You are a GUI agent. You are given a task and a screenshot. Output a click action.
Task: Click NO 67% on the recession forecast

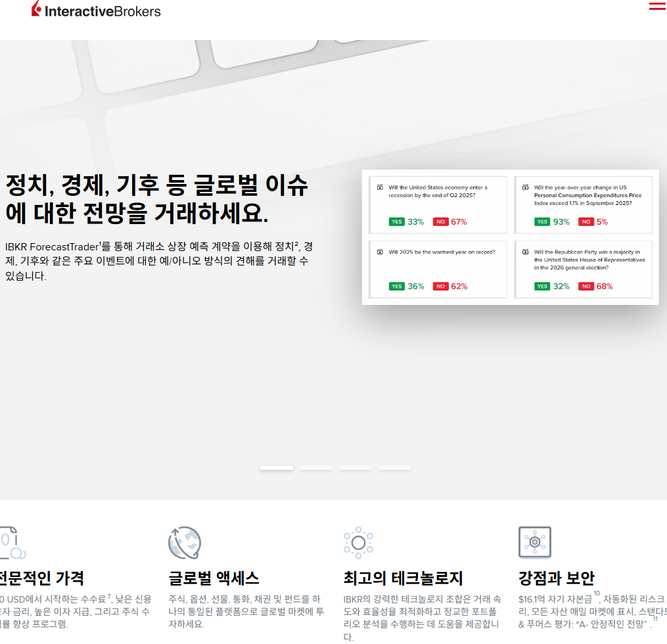coord(449,221)
